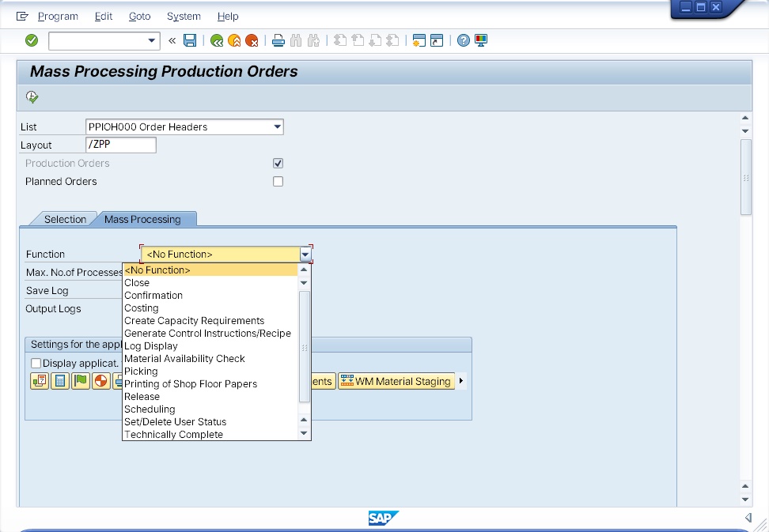The width and height of the screenshot is (769, 532).
Task: Click the main pane top scroll-up arrow
Action: tap(745, 118)
